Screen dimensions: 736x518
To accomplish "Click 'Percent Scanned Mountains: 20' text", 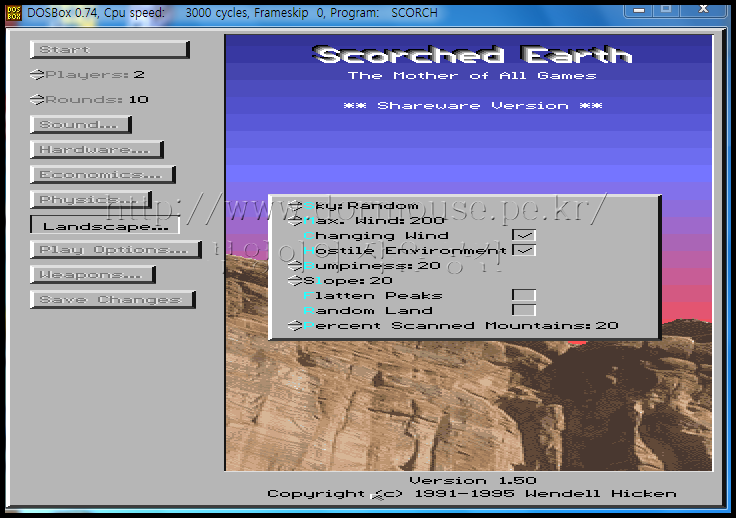I will click(461, 326).
